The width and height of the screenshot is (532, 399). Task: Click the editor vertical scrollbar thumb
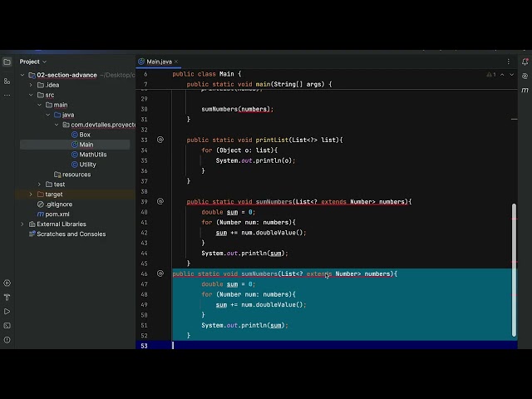(x=514, y=270)
